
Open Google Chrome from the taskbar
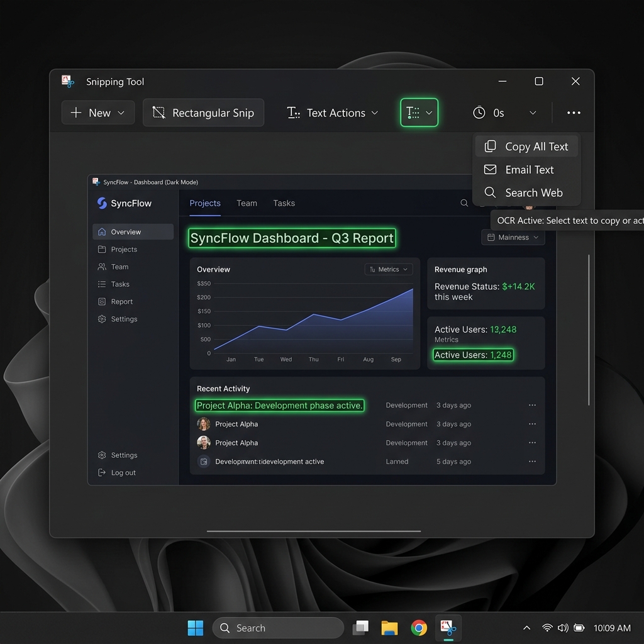[x=419, y=628]
